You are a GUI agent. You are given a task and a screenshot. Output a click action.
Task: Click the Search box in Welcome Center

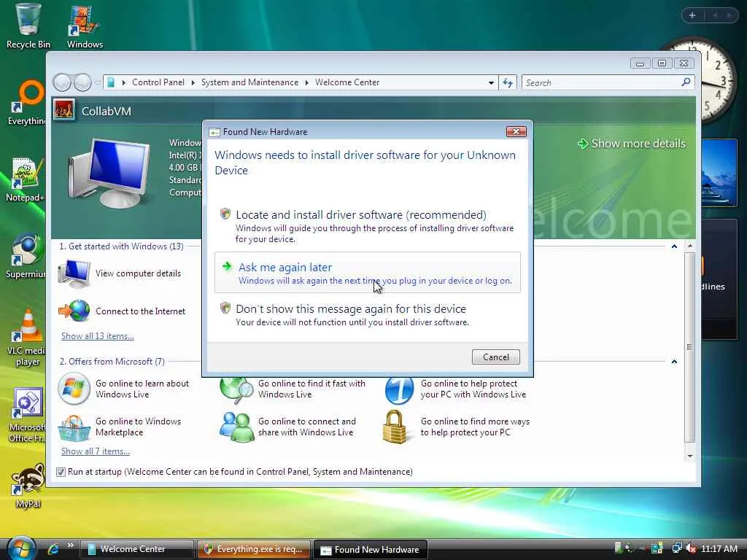603,83
